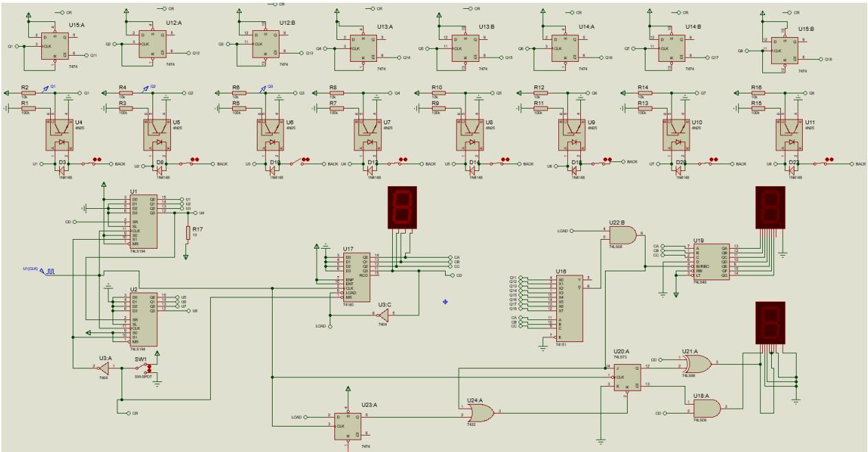868x452 pixels.
Task: Toggle the open switch beside U6 optocoupler
Action: (x=297, y=163)
